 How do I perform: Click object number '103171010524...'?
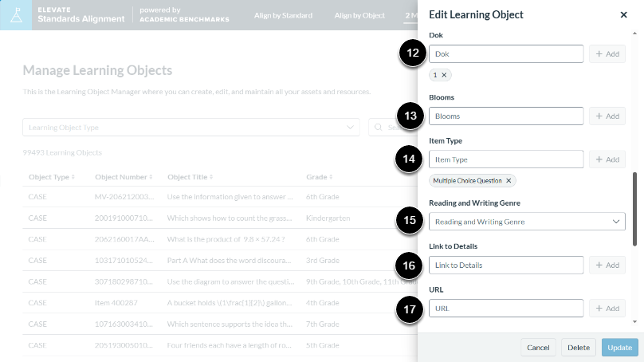[x=124, y=261]
